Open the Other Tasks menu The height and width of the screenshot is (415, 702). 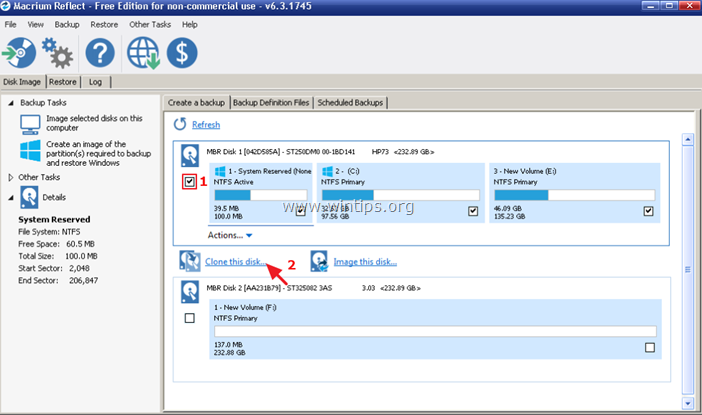[150, 25]
